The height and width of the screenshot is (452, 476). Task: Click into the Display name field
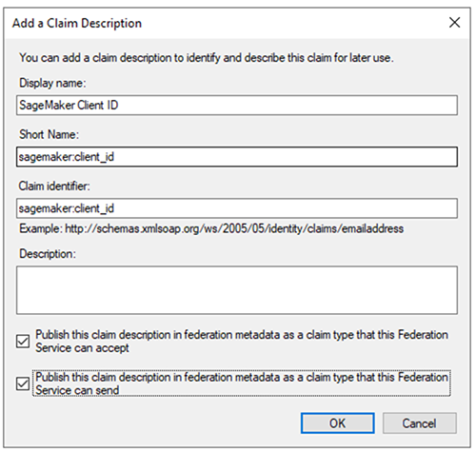(237, 105)
